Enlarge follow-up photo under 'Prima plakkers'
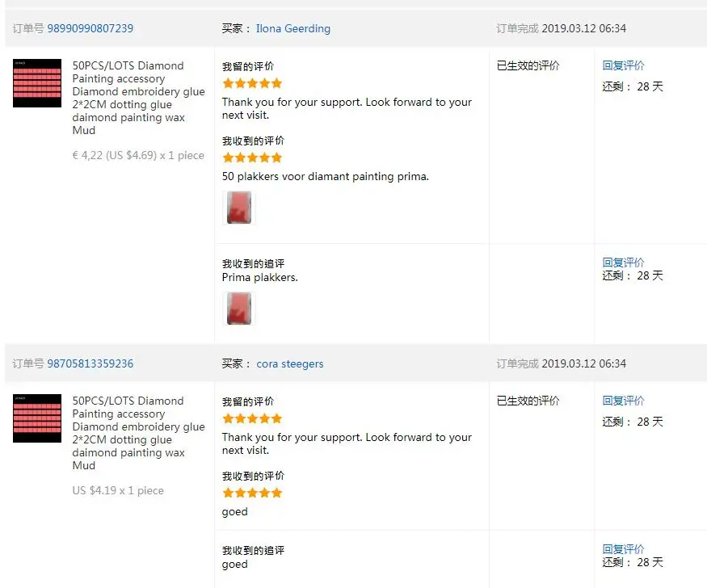This screenshot has height=588, width=707. 239,309
